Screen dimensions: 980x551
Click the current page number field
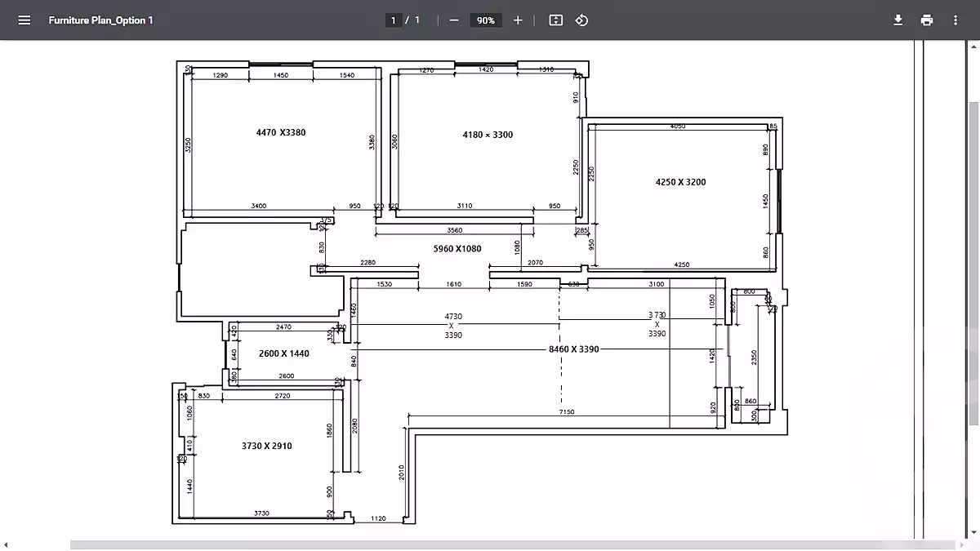click(x=394, y=20)
